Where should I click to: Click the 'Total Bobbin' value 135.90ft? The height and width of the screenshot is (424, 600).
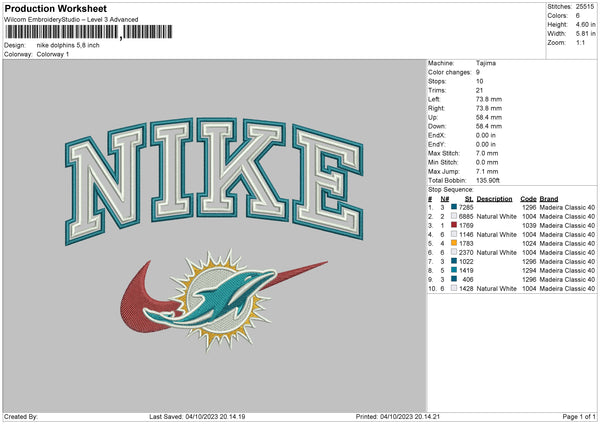[x=488, y=180]
